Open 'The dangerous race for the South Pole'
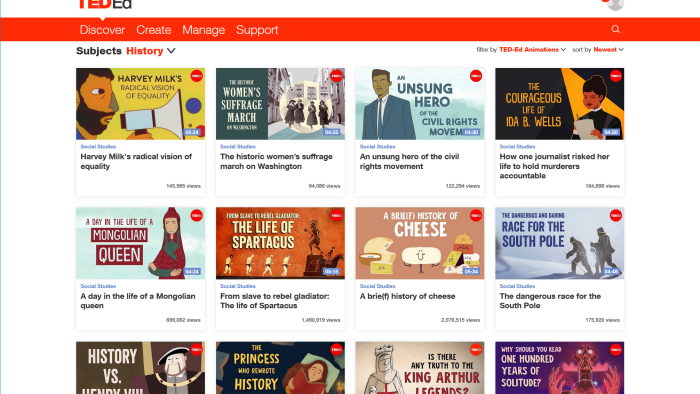Viewport: 700px width, 394px height. pos(550,301)
